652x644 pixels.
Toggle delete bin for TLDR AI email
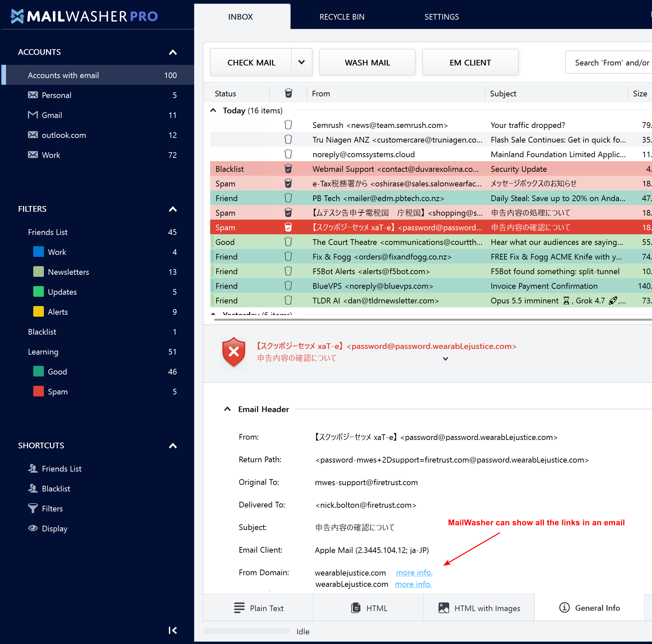[288, 300]
